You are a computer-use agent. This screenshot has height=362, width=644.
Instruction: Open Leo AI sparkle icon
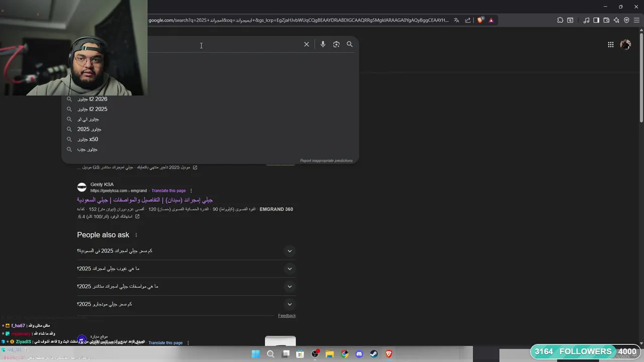coord(616,20)
